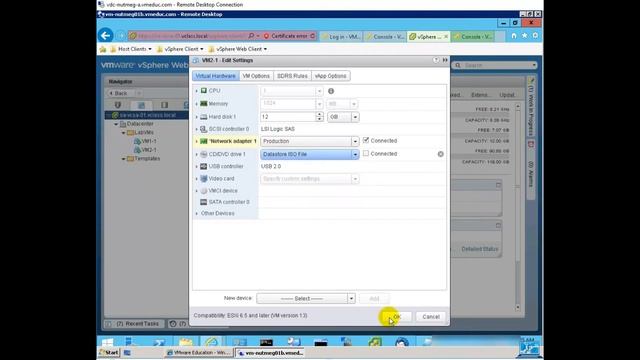Expand the Other Devices row

pyautogui.click(x=196, y=213)
